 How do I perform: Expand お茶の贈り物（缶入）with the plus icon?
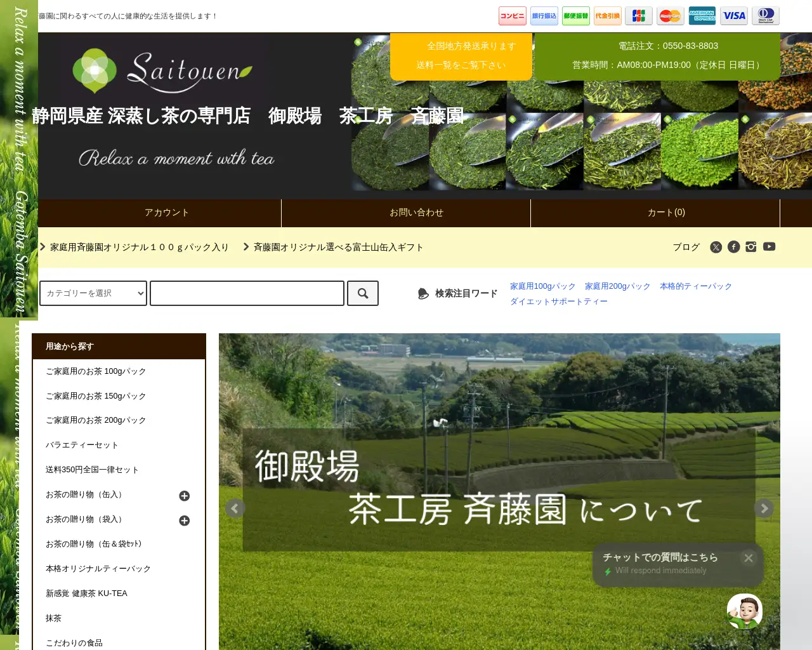click(185, 496)
